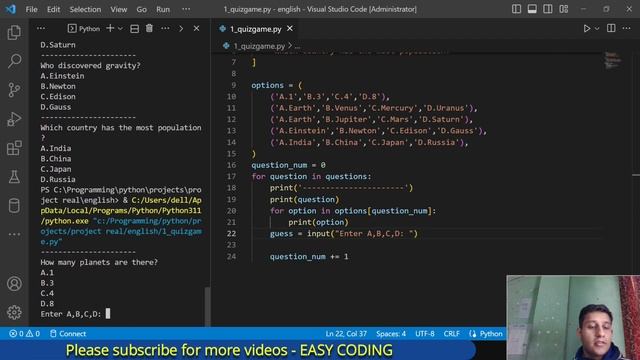This screenshot has height=360, width=640.
Task: Open the database cylinder view
Action: [14, 206]
